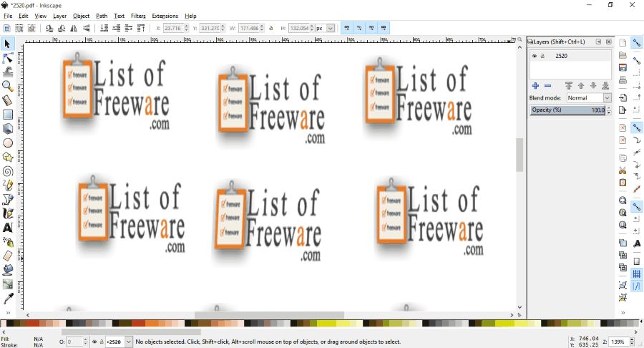Click Print document icon
644x348 pixels.
[623, 79]
